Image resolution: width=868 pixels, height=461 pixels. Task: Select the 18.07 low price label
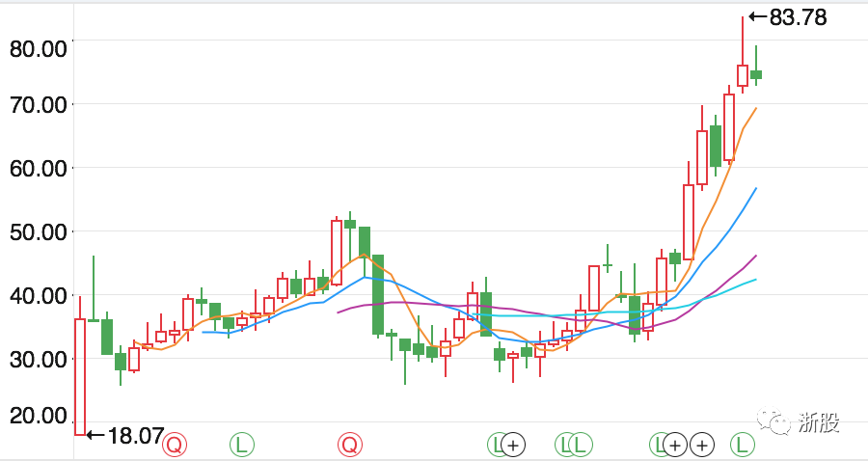pyautogui.click(x=125, y=436)
